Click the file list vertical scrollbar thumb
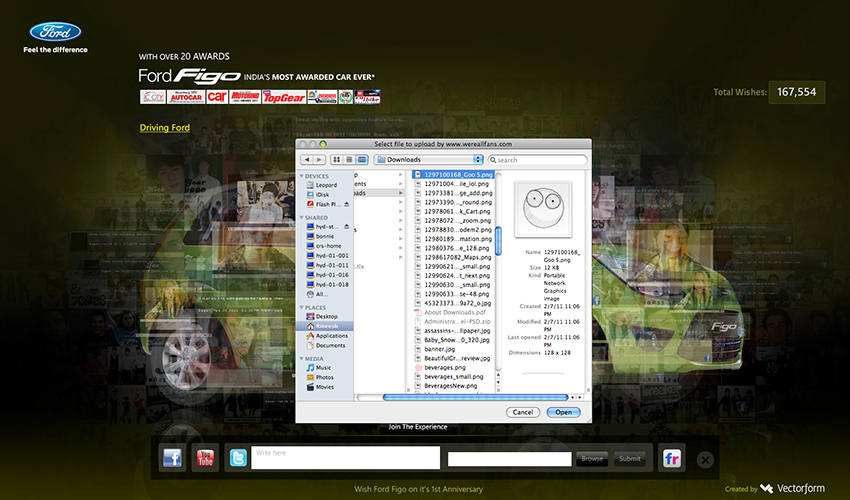The width and height of the screenshot is (850, 500). coord(498,240)
